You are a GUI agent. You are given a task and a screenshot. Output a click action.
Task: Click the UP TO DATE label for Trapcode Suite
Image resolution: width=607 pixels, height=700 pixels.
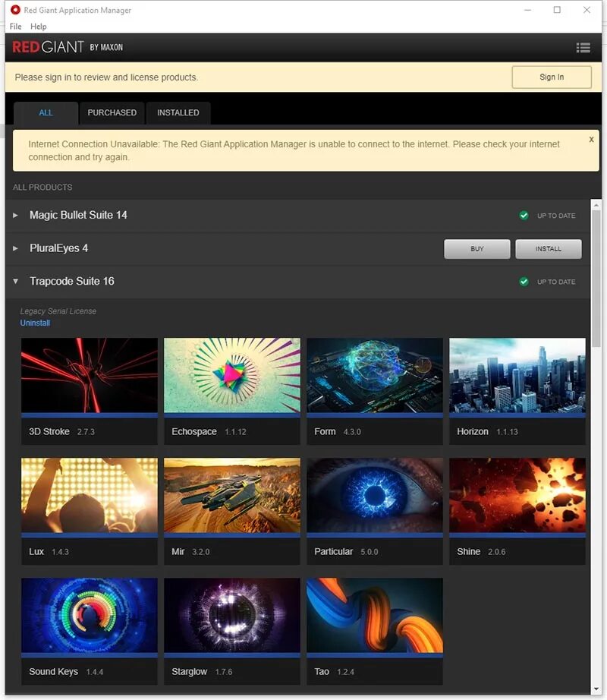coord(556,282)
